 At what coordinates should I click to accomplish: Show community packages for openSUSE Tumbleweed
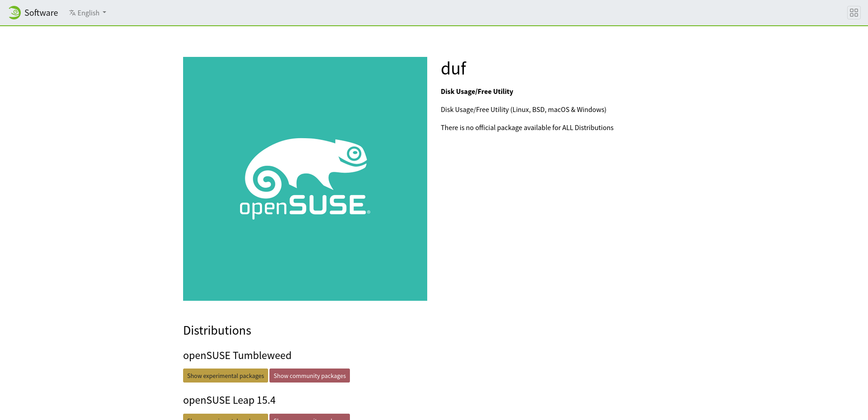coord(309,376)
